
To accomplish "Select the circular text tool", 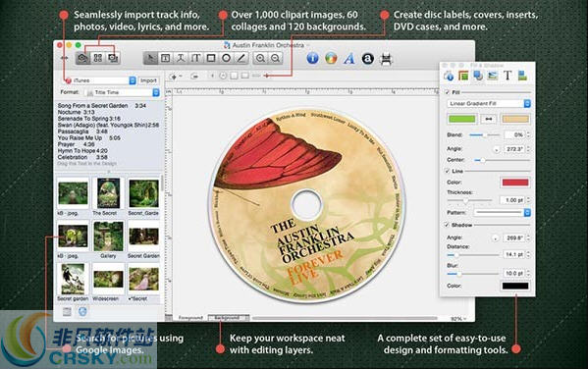I will click(x=181, y=58).
